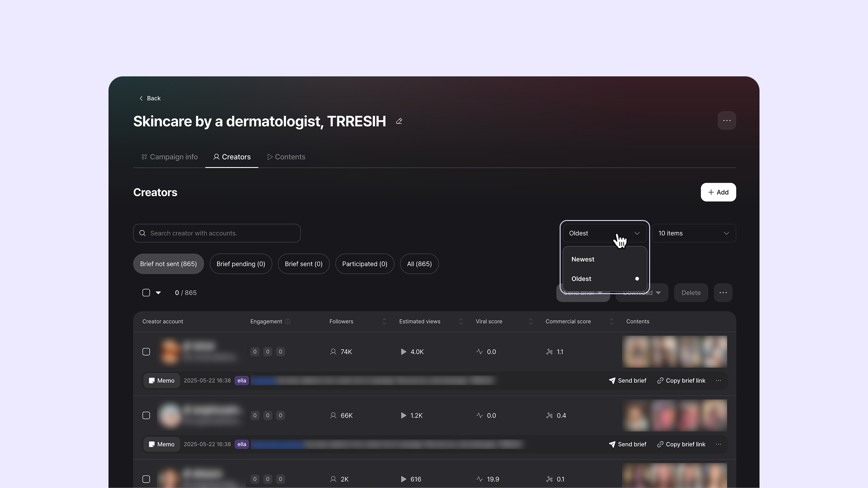
Task: Expand the 10 items page size dropdown
Action: click(694, 233)
